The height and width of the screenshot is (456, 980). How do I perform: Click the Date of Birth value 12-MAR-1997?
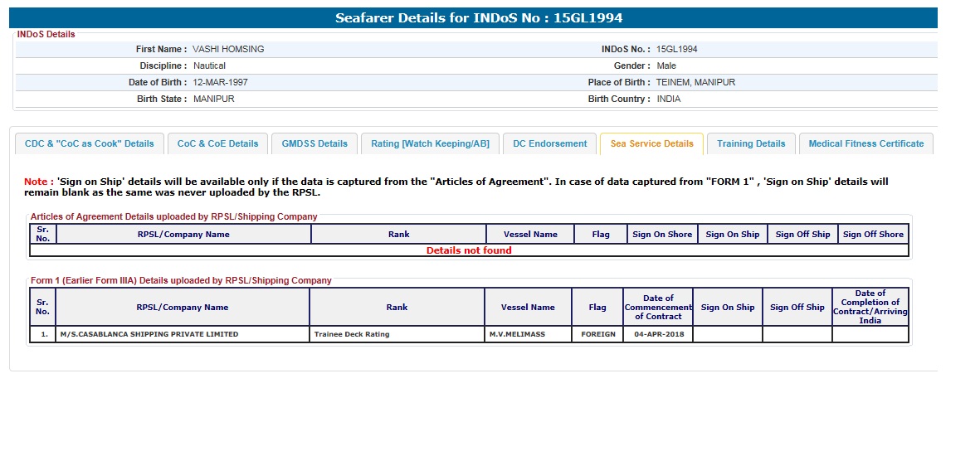[220, 82]
